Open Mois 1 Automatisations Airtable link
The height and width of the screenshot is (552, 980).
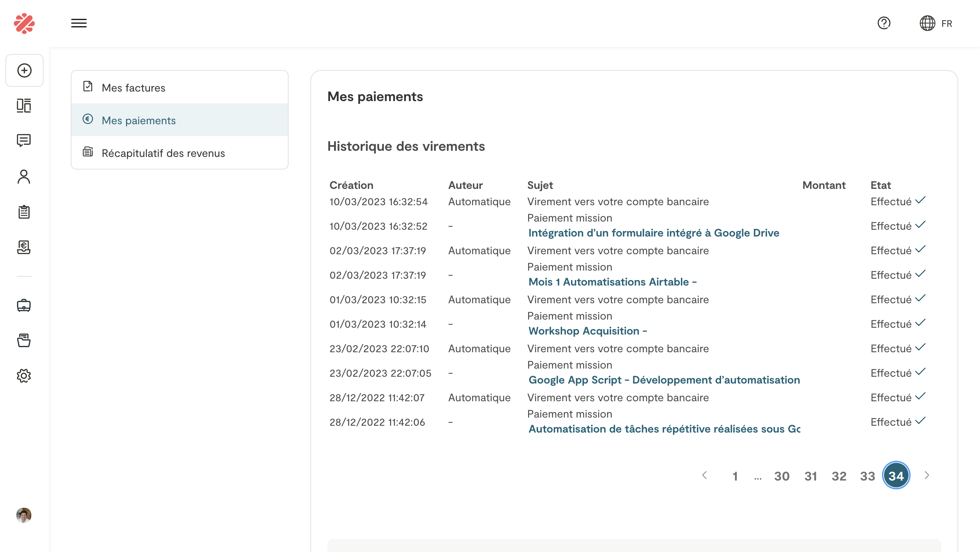612,282
